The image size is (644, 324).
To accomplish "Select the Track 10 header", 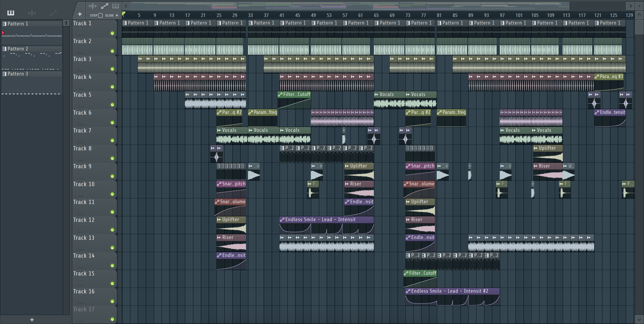I will coord(95,189).
